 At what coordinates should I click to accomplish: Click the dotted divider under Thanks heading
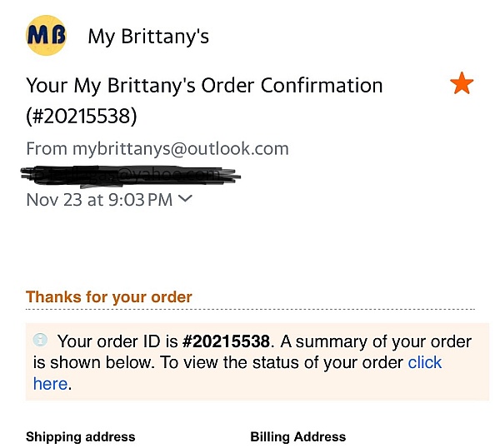click(250, 309)
